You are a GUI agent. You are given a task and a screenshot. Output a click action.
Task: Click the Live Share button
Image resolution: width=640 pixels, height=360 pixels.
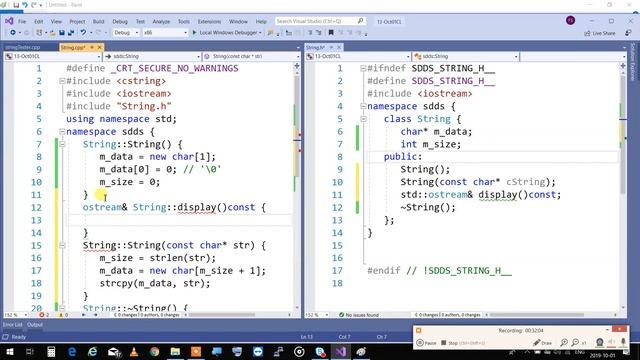click(x=600, y=33)
